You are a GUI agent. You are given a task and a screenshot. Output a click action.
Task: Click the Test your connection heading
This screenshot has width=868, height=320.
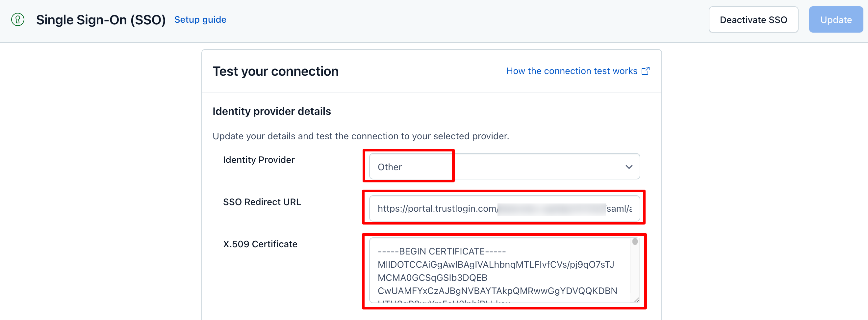click(x=275, y=71)
